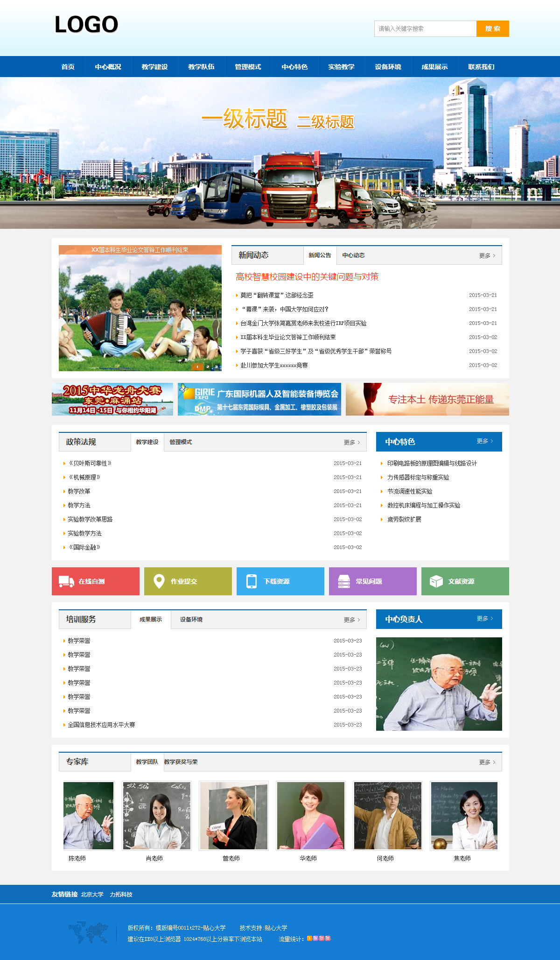The image size is (560, 960).
Task: Click the phone icon for 下载资源
Action: (x=251, y=581)
